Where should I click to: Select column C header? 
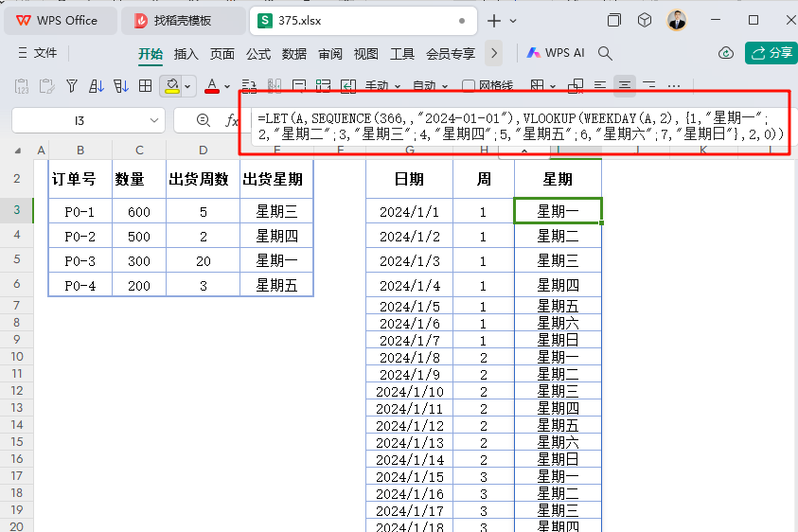tap(139, 151)
